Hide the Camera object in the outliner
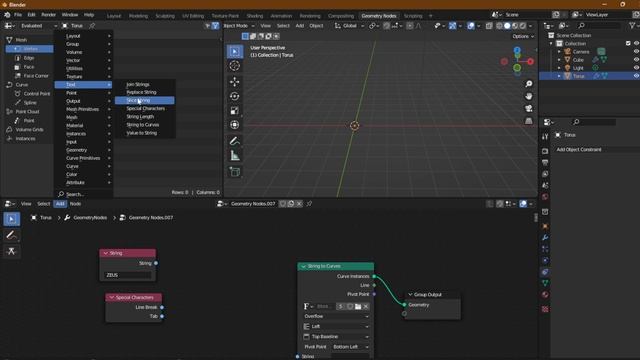The image size is (640, 360). click(636, 52)
